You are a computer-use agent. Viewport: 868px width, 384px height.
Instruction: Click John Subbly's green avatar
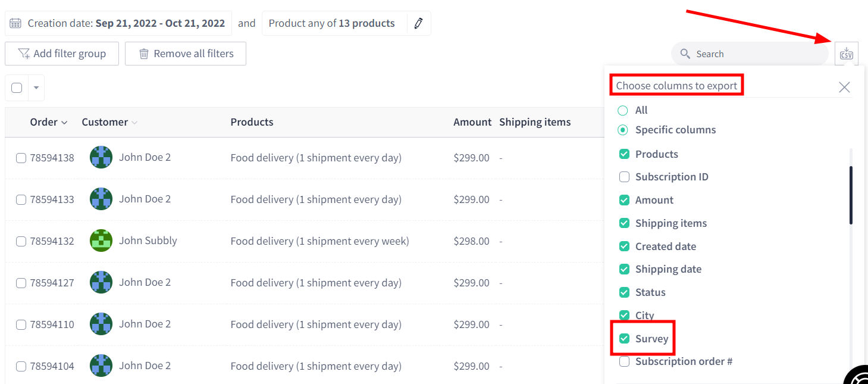[101, 241]
